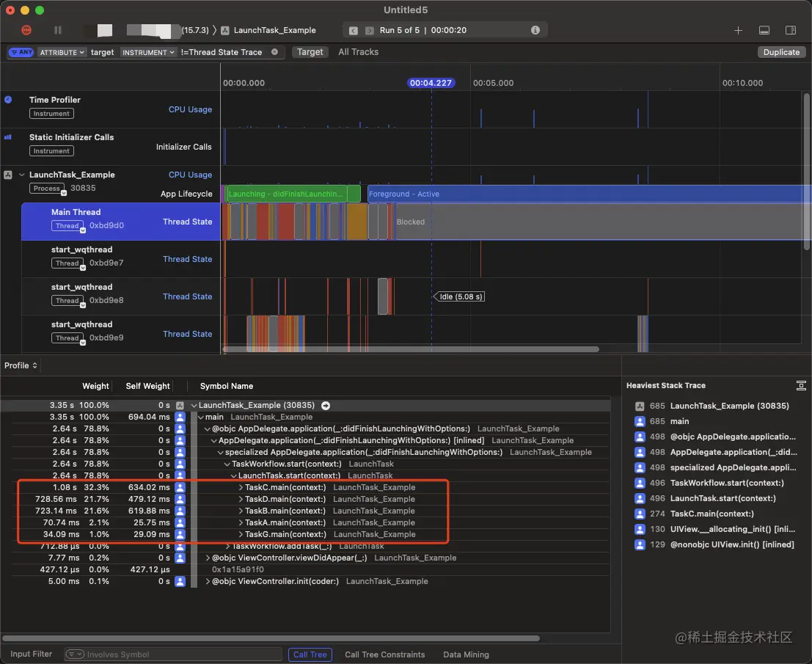Open Data Mining settings
Screen dimensions: 812x664
(466, 654)
